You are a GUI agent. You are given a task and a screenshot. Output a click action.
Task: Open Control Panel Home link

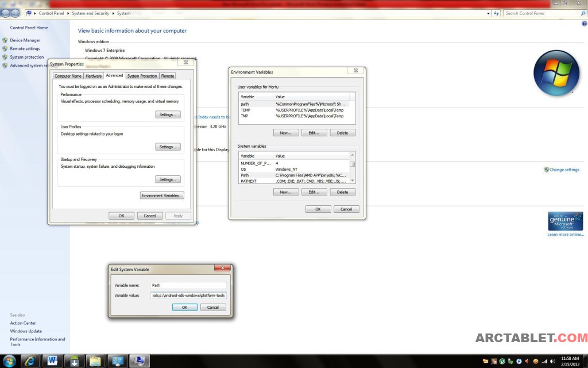[x=29, y=28]
